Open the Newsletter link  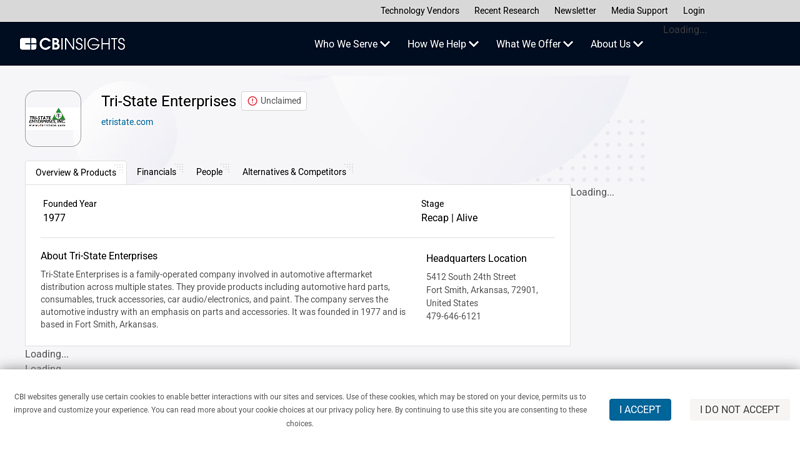(575, 11)
